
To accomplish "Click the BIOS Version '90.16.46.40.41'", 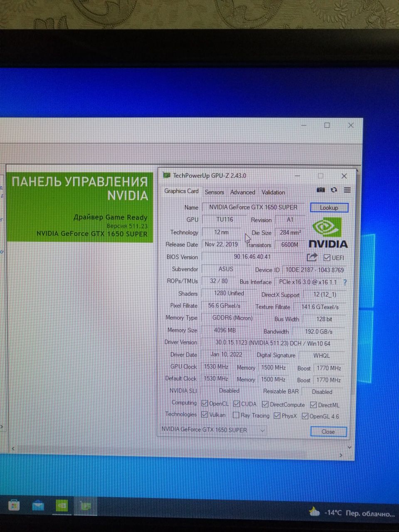I will 252,257.
